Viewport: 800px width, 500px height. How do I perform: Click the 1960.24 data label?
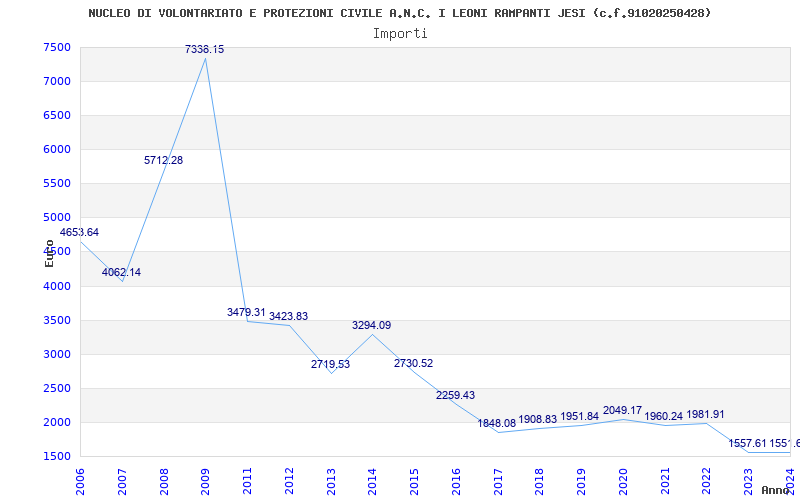tap(663, 416)
